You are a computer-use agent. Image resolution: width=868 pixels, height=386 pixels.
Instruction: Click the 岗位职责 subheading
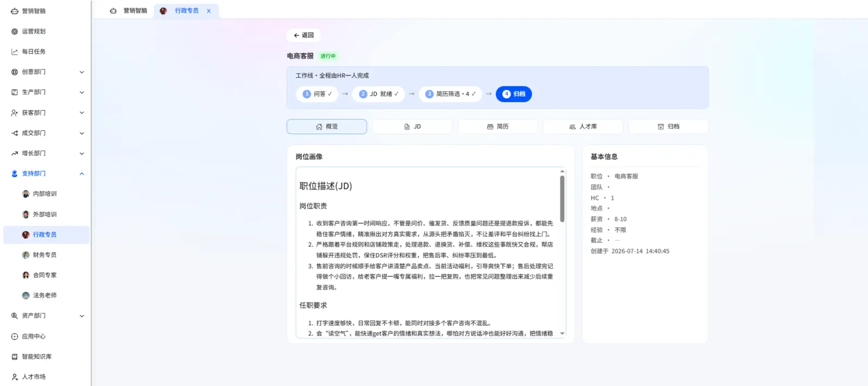pyautogui.click(x=313, y=206)
